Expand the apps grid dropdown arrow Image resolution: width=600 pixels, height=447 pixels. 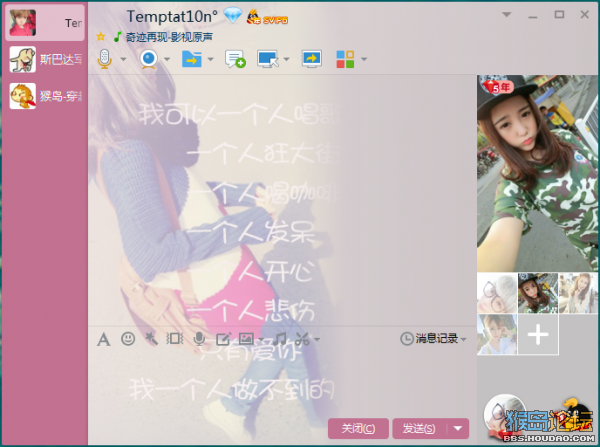tap(364, 59)
